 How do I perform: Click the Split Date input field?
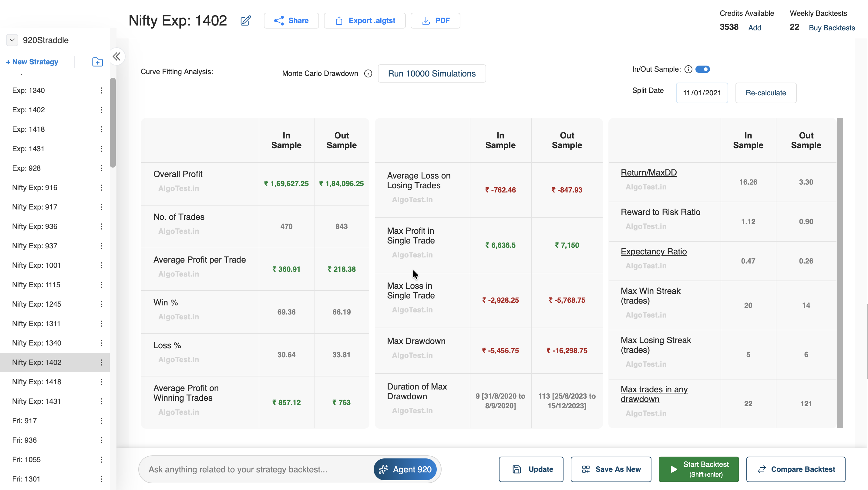click(x=701, y=93)
